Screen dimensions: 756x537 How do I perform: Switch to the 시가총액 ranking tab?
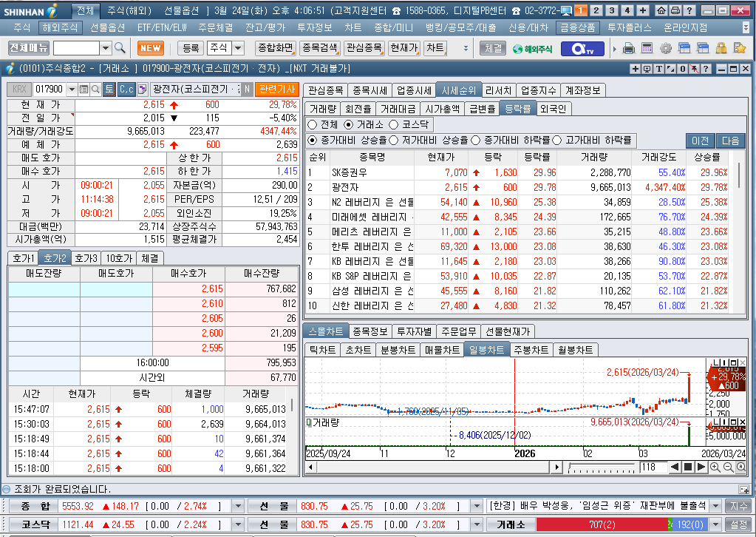pyautogui.click(x=442, y=109)
